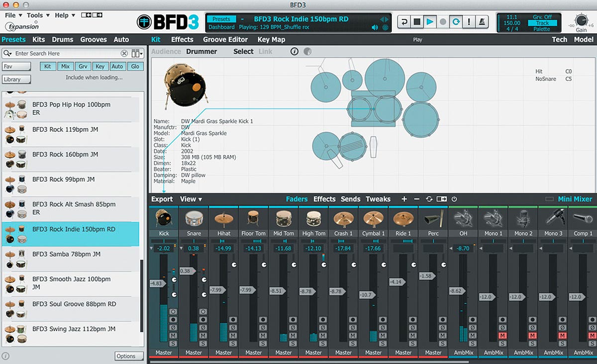Switch to the Kits browser tab

(39, 39)
